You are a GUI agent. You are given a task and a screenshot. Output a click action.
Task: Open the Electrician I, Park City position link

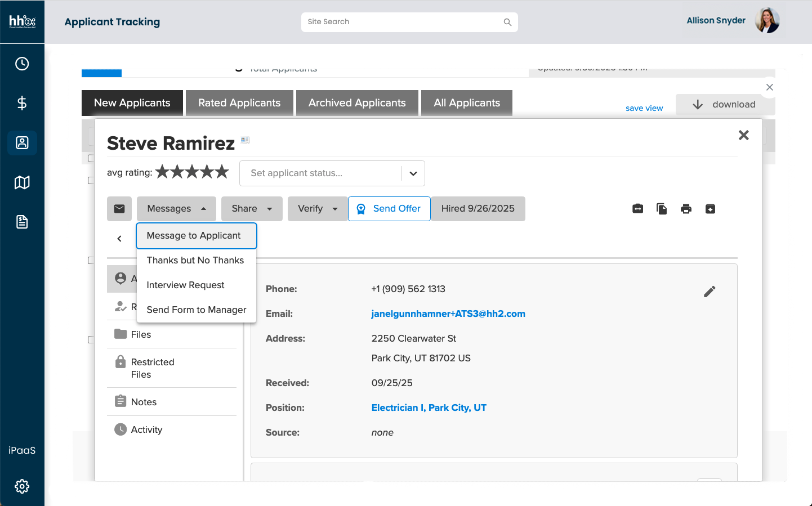point(429,408)
